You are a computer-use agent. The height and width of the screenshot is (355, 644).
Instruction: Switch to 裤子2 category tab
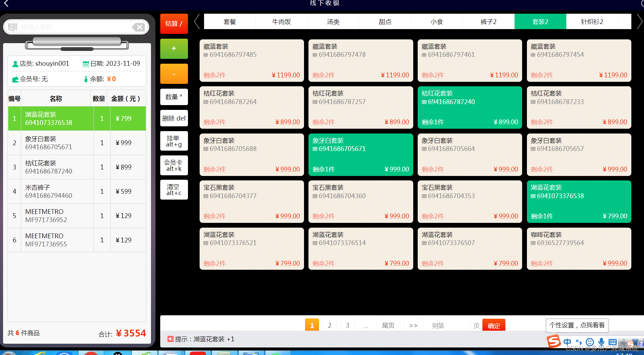coord(488,22)
